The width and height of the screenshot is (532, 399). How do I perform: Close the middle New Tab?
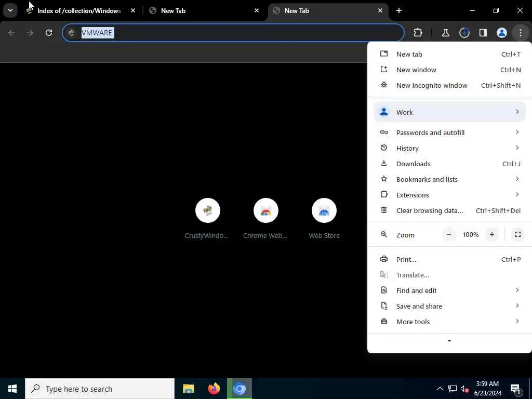click(x=257, y=10)
